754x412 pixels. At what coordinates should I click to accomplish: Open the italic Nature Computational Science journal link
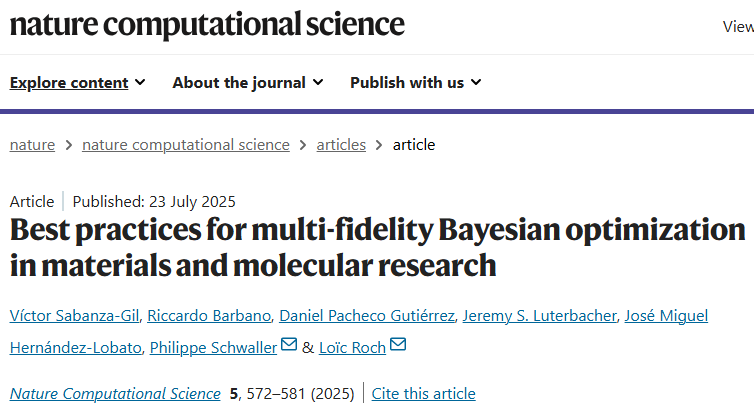click(x=115, y=394)
